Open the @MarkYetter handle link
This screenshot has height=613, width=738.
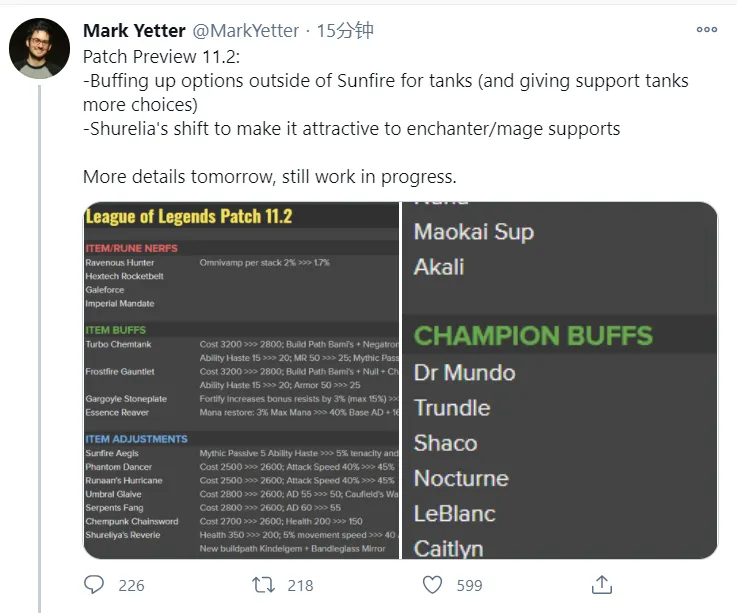pos(245,31)
